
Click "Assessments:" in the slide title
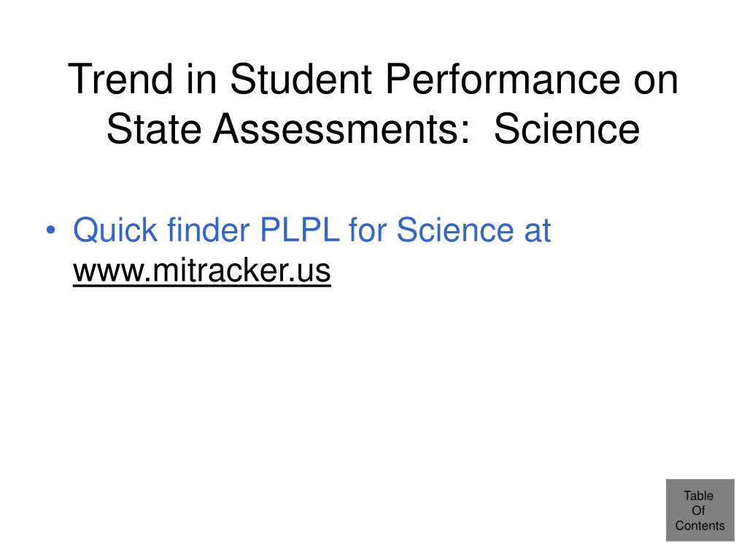pos(341,128)
